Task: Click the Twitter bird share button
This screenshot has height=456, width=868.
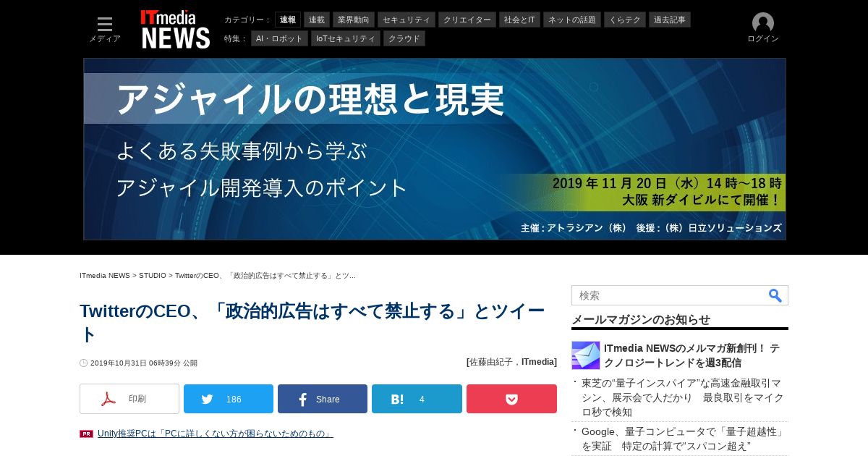Action: 229,399
